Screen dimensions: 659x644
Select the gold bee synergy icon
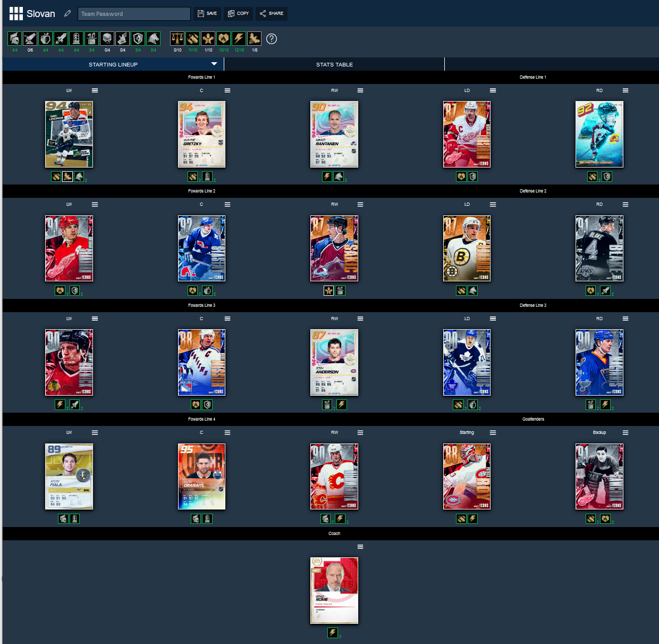pos(255,38)
